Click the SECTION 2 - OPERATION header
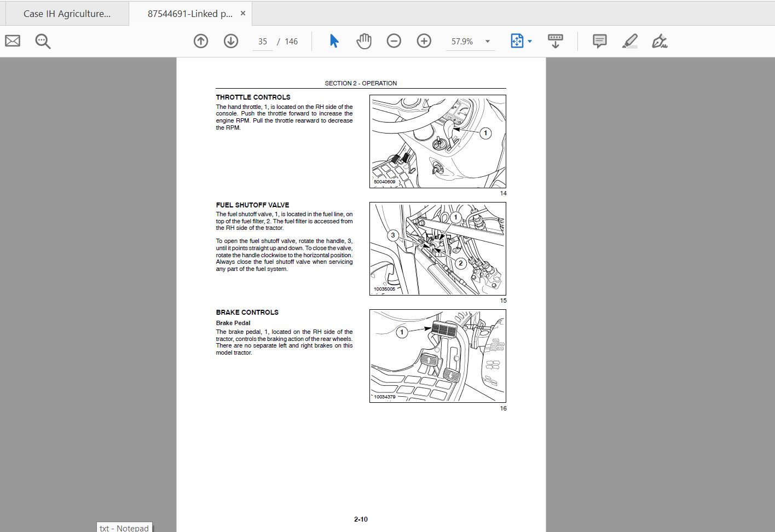 [361, 83]
